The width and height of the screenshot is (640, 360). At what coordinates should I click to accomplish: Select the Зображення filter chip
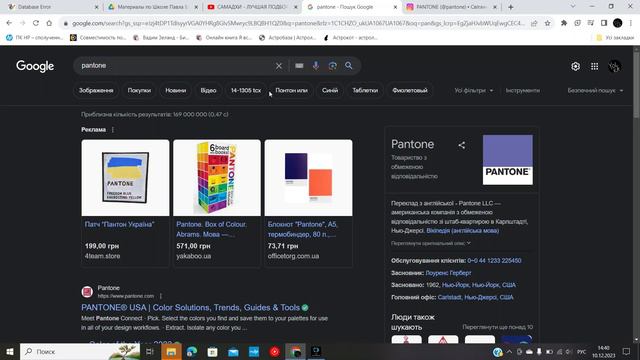(x=96, y=90)
